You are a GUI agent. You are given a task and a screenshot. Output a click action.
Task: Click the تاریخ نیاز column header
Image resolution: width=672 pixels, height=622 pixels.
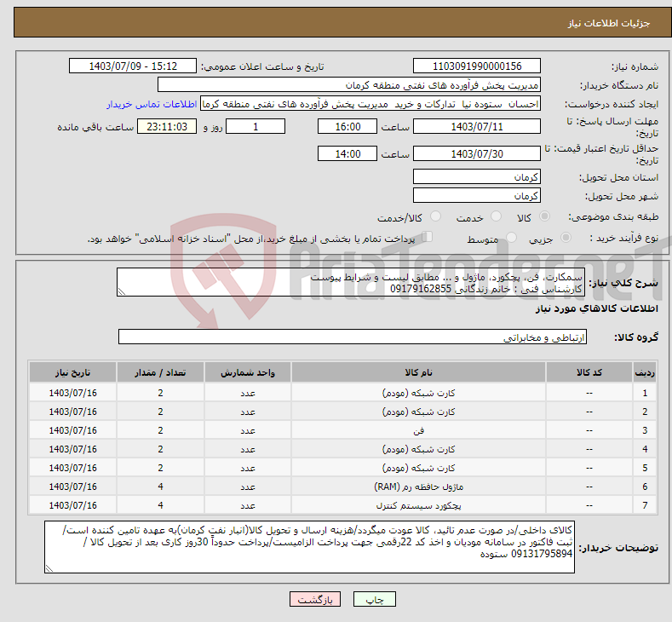[x=73, y=372]
